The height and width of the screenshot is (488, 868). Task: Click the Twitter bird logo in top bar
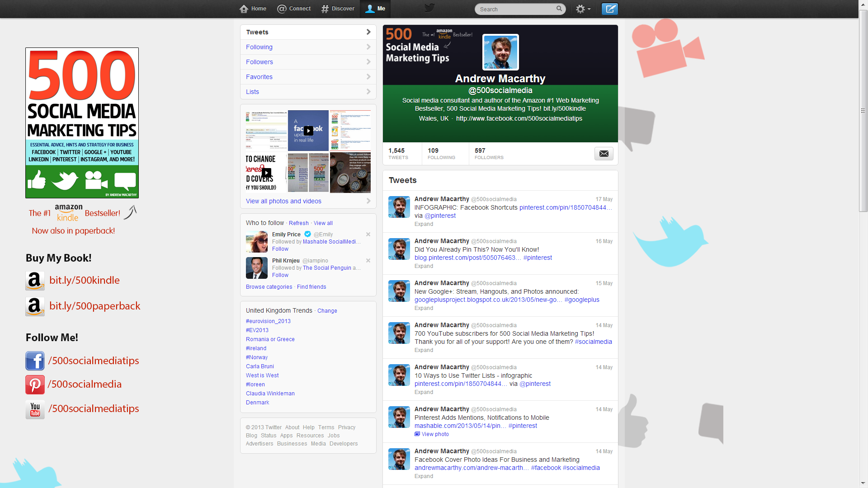pos(429,8)
